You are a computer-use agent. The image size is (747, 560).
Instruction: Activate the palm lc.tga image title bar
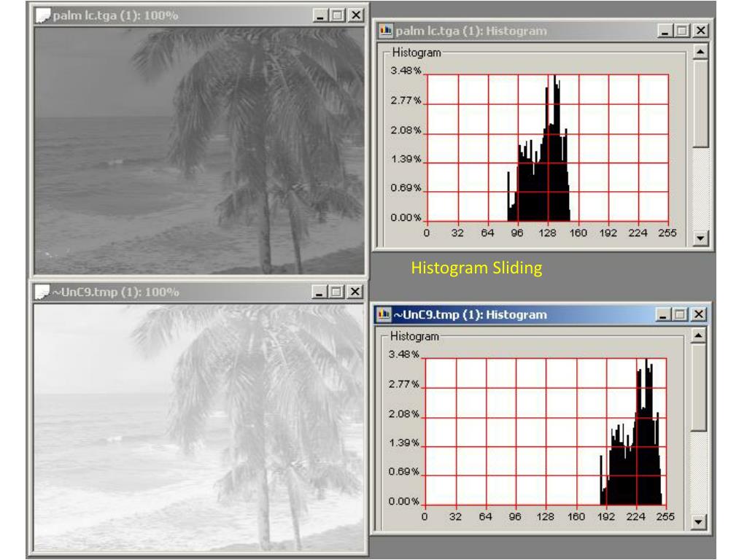tap(182, 15)
